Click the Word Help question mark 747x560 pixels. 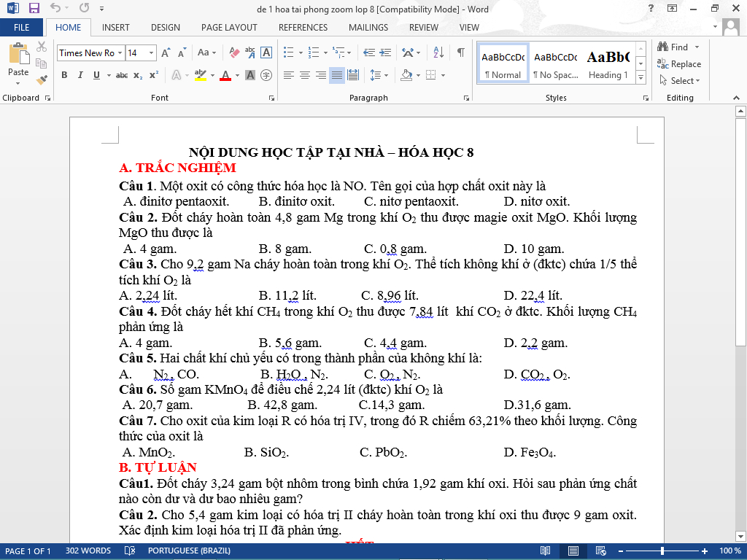(x=651, y=8)
